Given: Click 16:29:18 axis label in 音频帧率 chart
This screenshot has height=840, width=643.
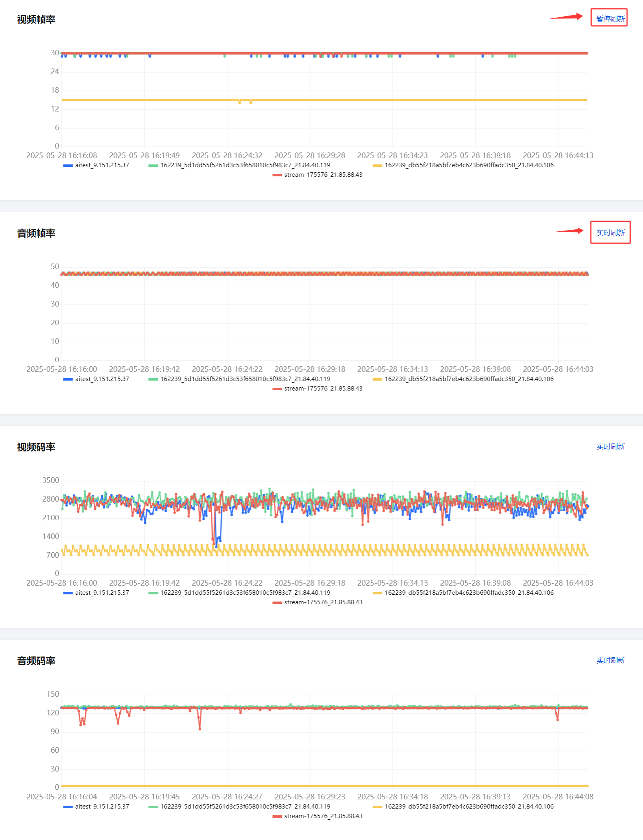Looking at the screenshot, I should [310, 369].
